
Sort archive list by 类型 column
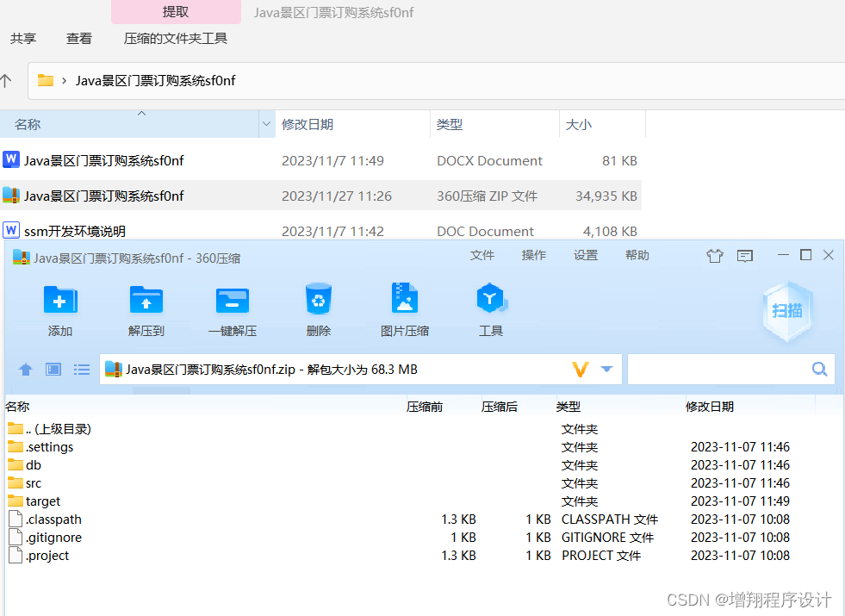(569, 407)
